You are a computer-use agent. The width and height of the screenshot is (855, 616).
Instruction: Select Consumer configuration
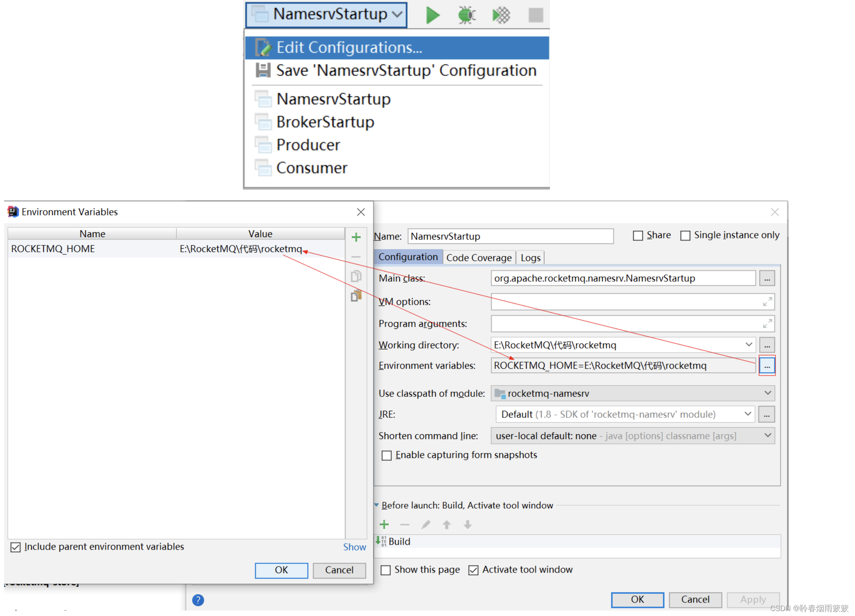(x=397, y=168)
